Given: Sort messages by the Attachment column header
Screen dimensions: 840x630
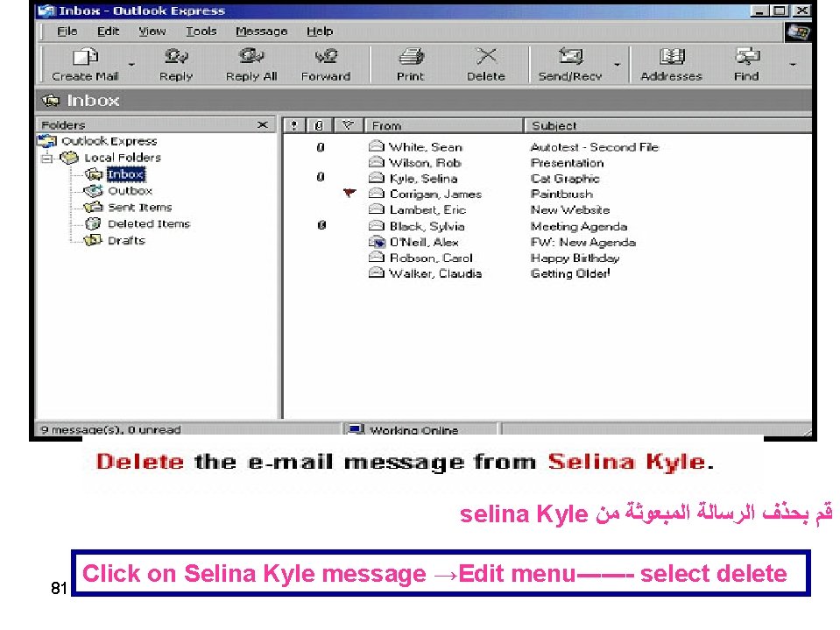Looking at the screenshot, I should point(320,126).
